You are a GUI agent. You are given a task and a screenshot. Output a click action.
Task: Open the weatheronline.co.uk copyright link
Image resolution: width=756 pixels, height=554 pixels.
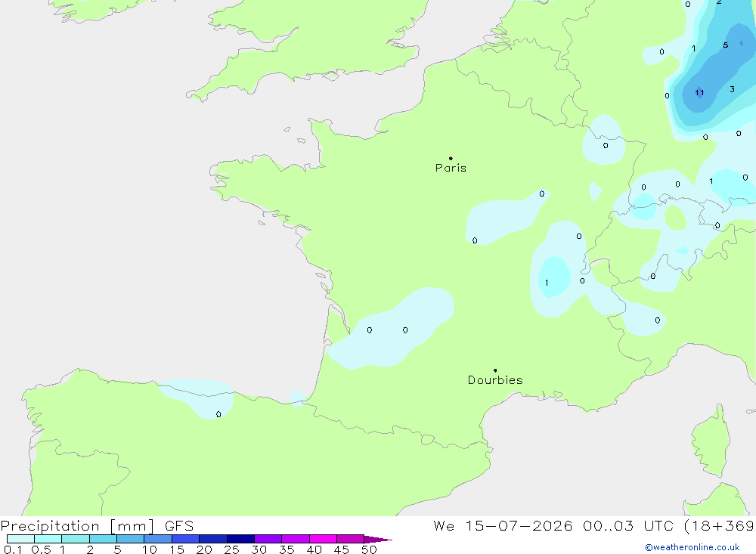(692, 547)
